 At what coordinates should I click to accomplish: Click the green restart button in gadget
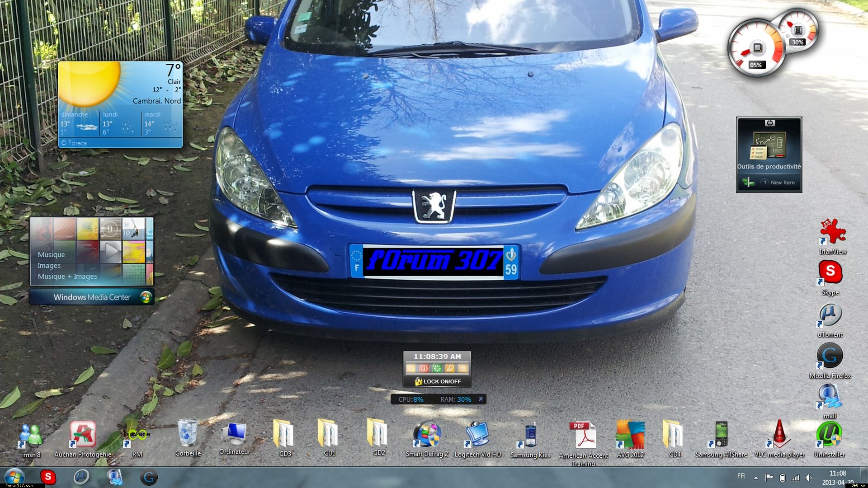(437, 368)
